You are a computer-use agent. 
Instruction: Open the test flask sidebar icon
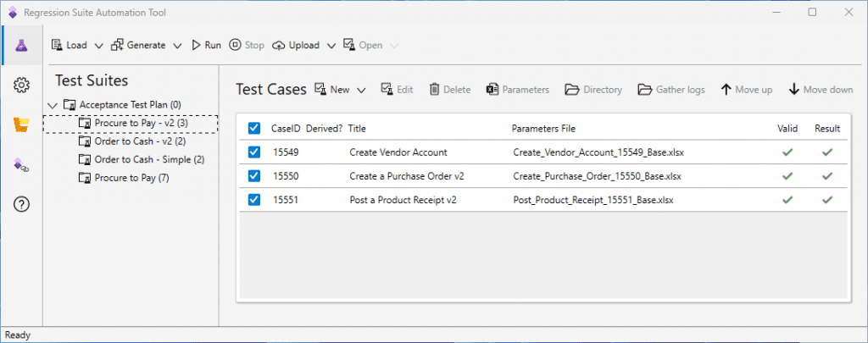tap(21, 46)
